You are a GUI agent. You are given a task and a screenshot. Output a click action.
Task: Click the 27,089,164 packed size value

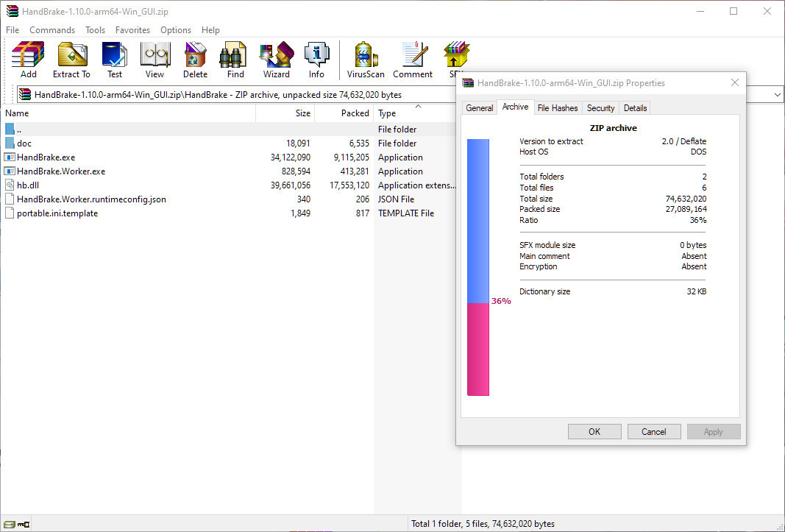686,209
